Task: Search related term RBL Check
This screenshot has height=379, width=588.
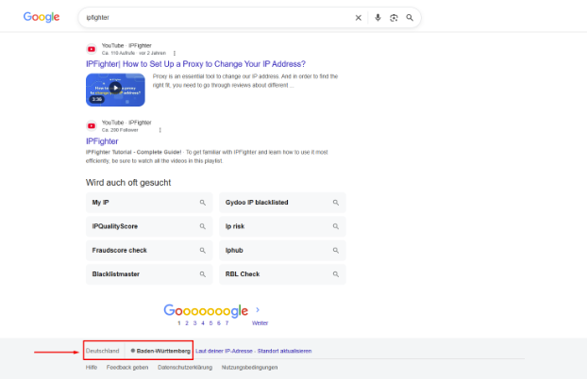Action: [282, 274]
